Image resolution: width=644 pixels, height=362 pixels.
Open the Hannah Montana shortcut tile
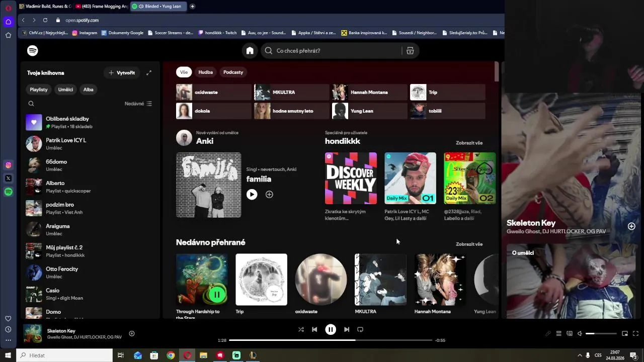[369, 93]
